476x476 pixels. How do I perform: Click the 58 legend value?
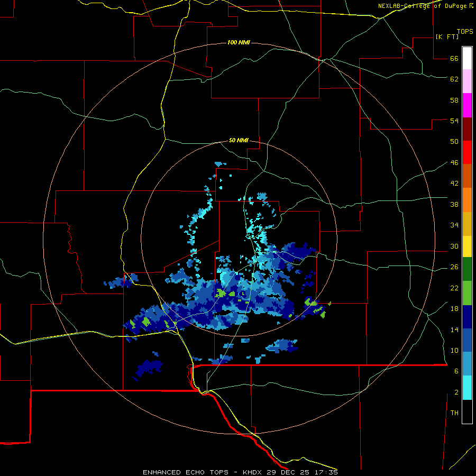(454, 100)
